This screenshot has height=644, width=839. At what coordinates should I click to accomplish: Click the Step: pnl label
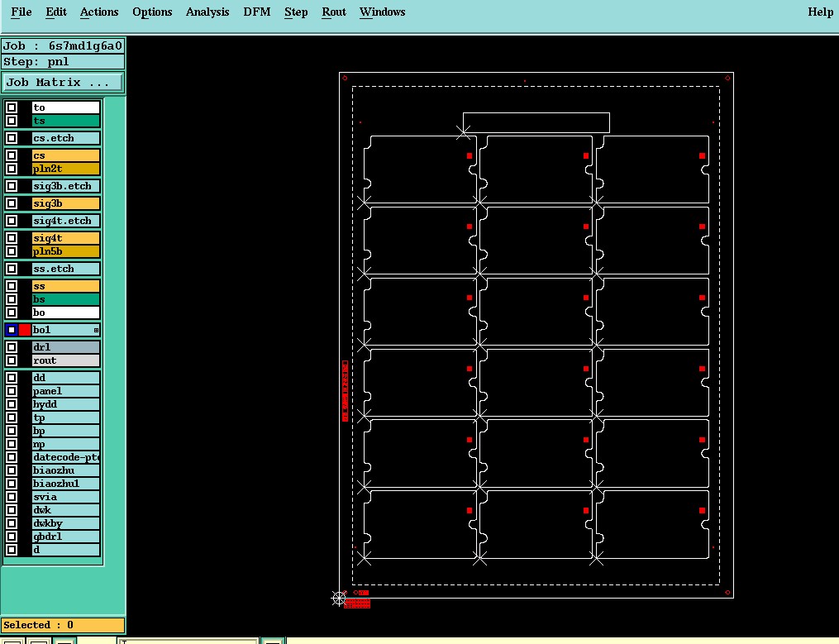pyautogui.click(x=63, y=61)
